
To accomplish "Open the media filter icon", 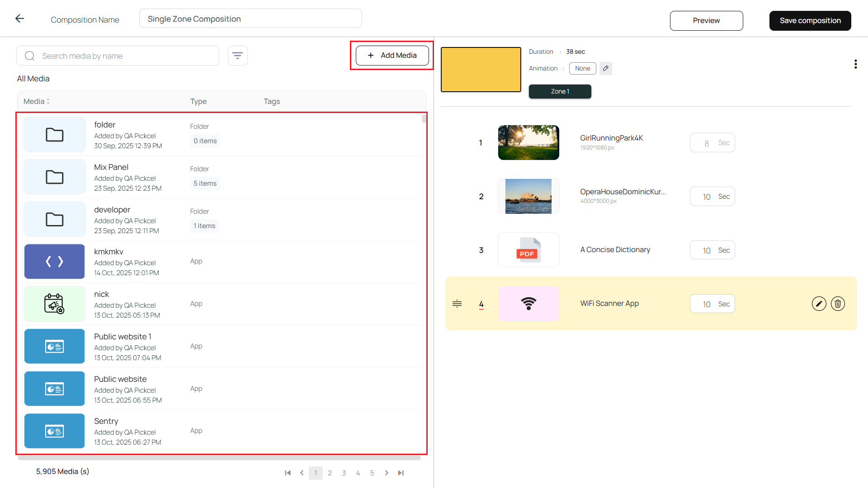I will (237, 56).
